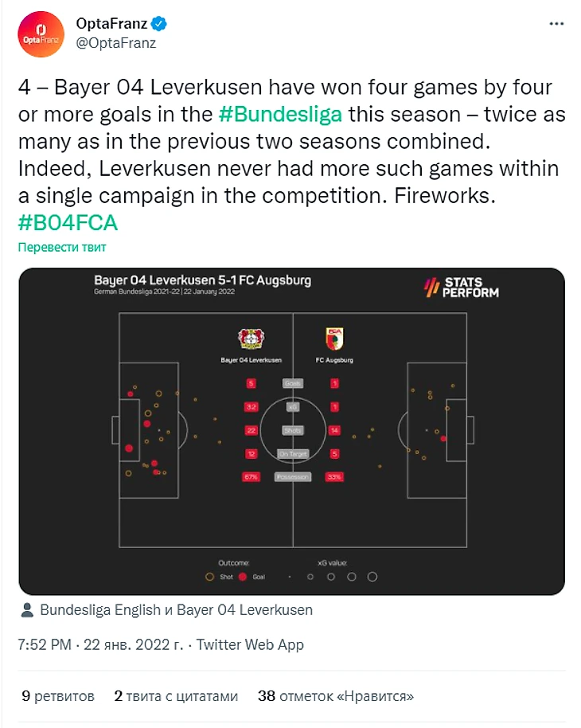The width and height of the screenshot is (581, 728).
Task: Open the three-dot more options menu
Action: coord(556,24)
